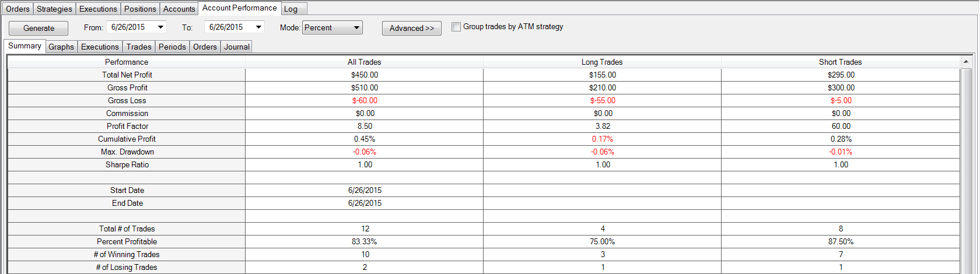Screen dimensions: 980x274
Task: Open the Journal sub-tab
Action: point(237,47)
